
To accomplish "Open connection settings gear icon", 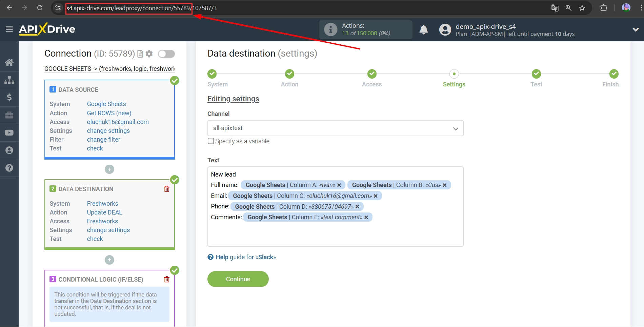I will pos(149,54).
